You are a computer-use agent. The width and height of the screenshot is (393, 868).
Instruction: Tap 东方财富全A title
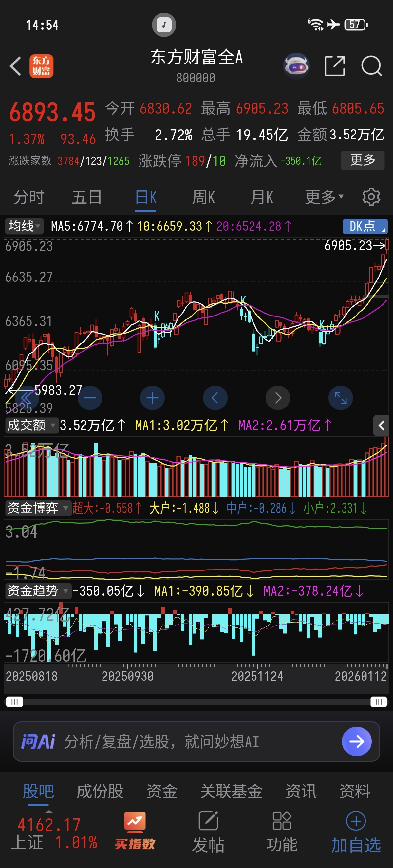(x=196, y=57)
